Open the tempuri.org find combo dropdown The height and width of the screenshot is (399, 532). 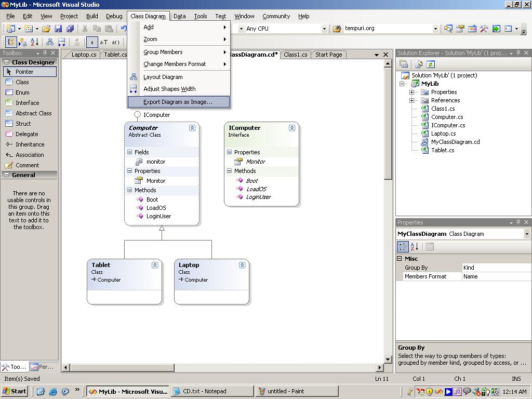click(x=435, y=29)
